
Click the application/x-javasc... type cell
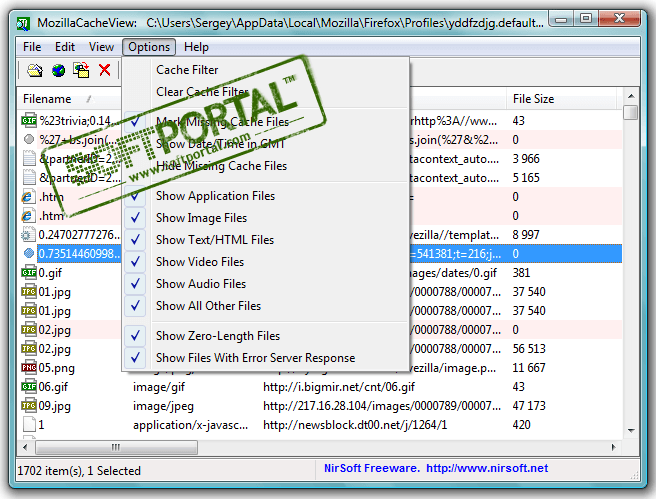190,425
